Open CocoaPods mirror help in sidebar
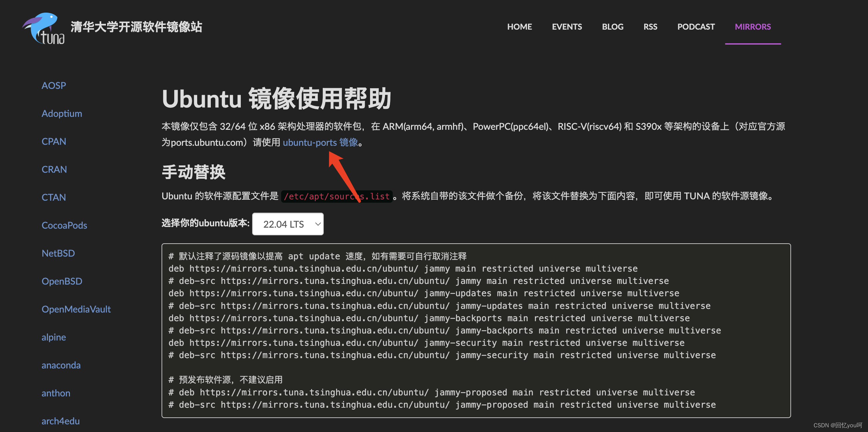 click(64, 225)
